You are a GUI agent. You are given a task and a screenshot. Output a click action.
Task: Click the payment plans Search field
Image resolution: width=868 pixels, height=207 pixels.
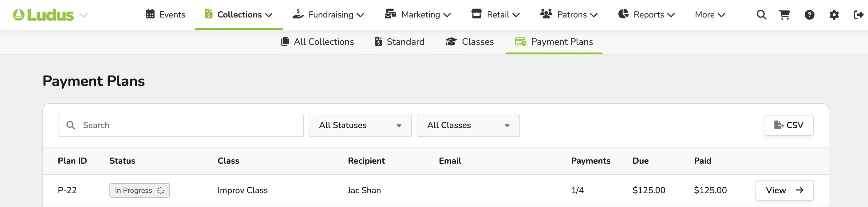click(181, 125)
